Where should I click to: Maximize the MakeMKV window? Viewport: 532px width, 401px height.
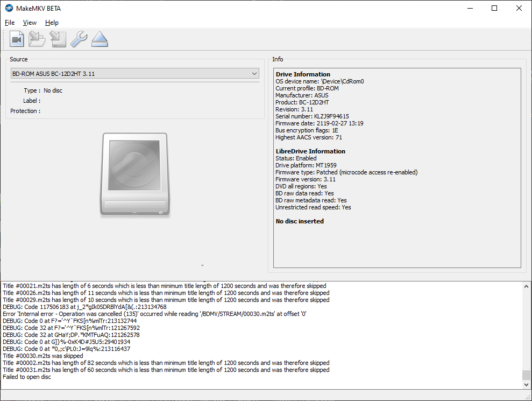(x=494, y=8)
